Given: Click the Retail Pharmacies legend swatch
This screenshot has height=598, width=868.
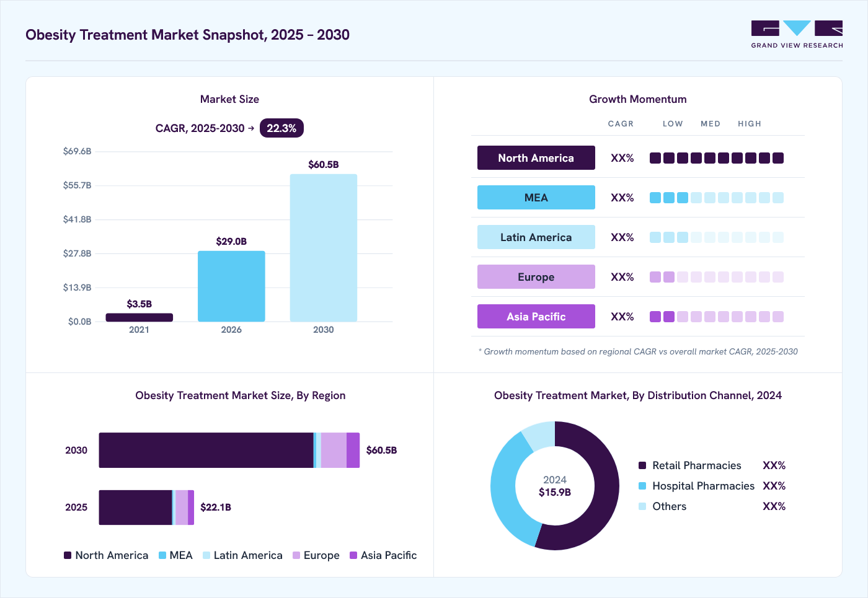Looking at the screenshot, I should (x=642, y=465).
